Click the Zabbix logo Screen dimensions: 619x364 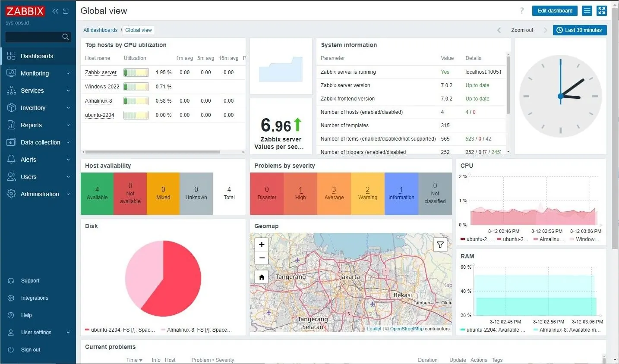point(25,11)
